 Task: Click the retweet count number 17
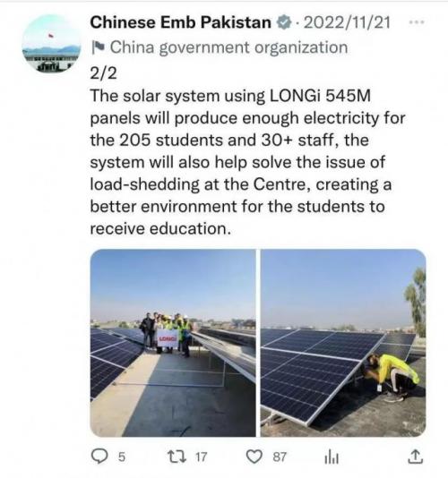point(201,457)
